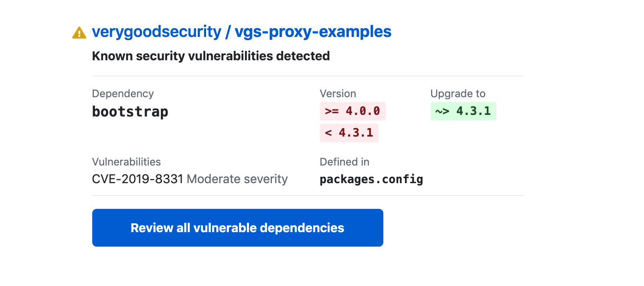Click the Known security vulnerabilities detected heading
This screenshot has width=644, height=286.
(x=211, y=56)
